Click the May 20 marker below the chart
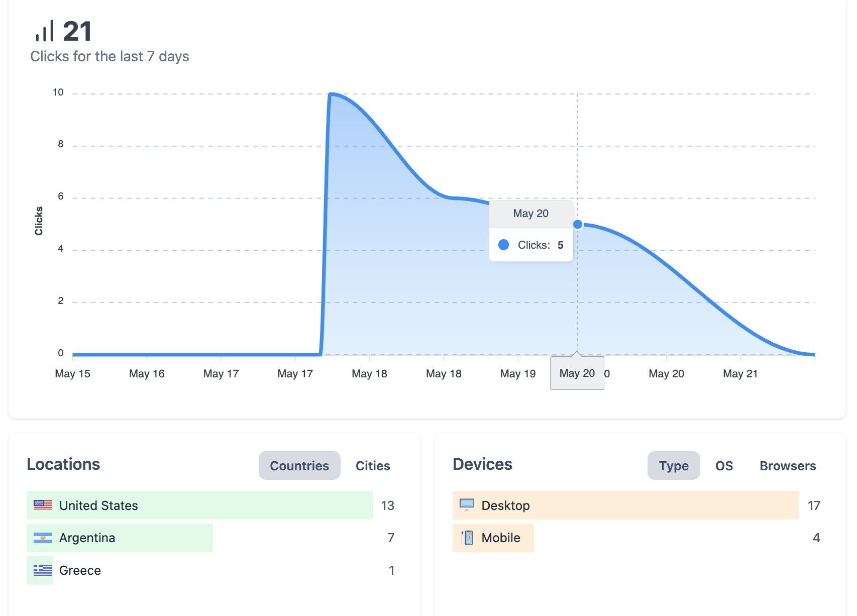The height and width of the screenshot is (616, 857). click(x=577, y=373)
